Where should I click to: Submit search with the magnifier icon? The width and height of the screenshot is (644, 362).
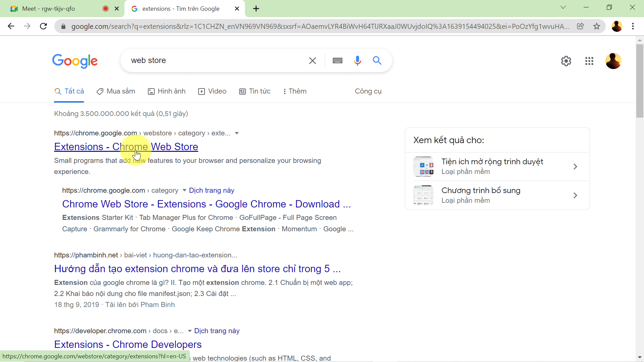pos(377,61)
